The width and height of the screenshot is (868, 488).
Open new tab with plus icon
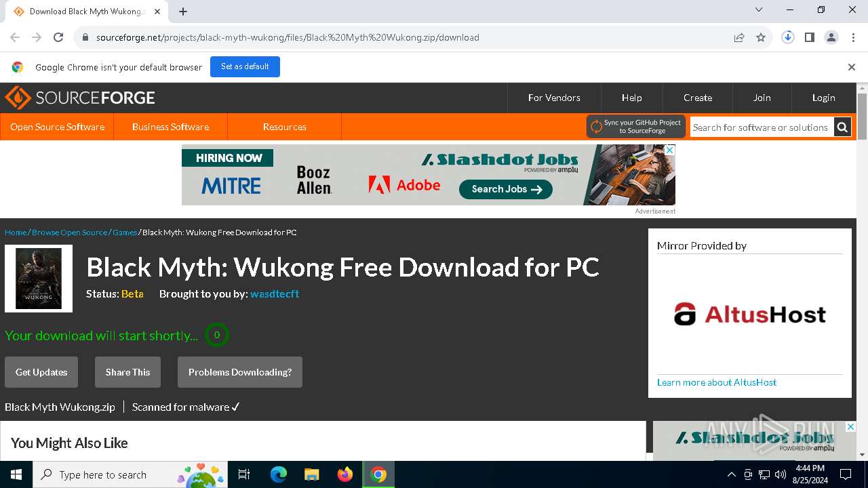(x=183, y=12)
